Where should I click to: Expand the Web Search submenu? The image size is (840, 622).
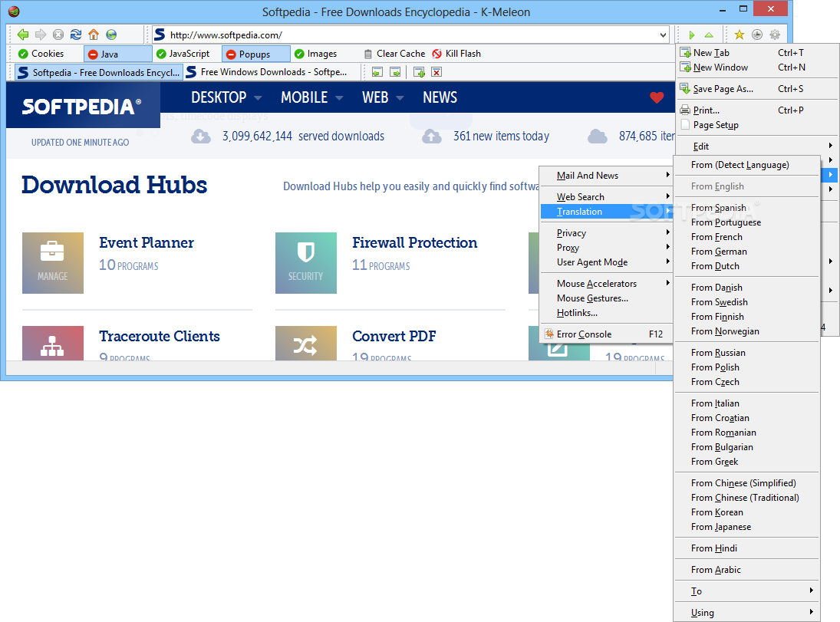pos(607,196)
